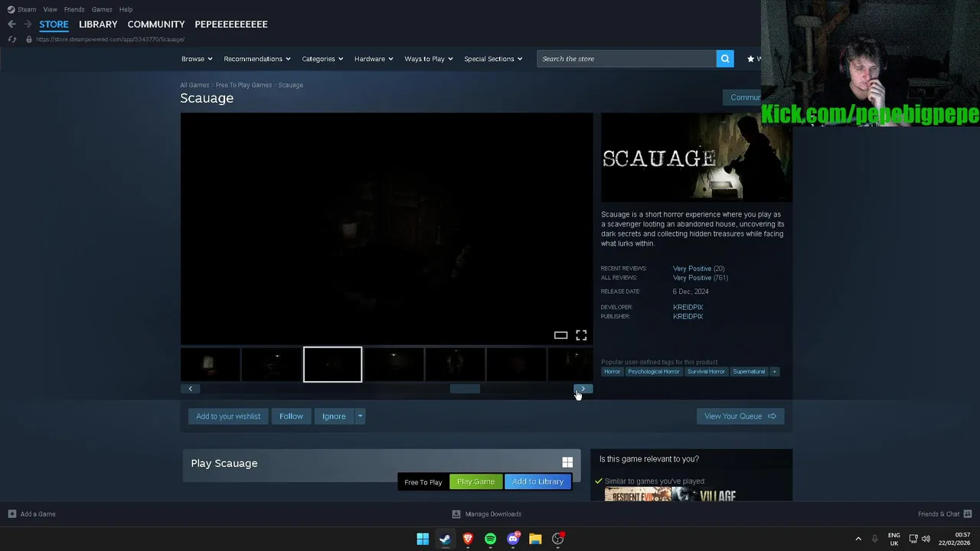Expand the Hardware dropdown

click(374, 59)
